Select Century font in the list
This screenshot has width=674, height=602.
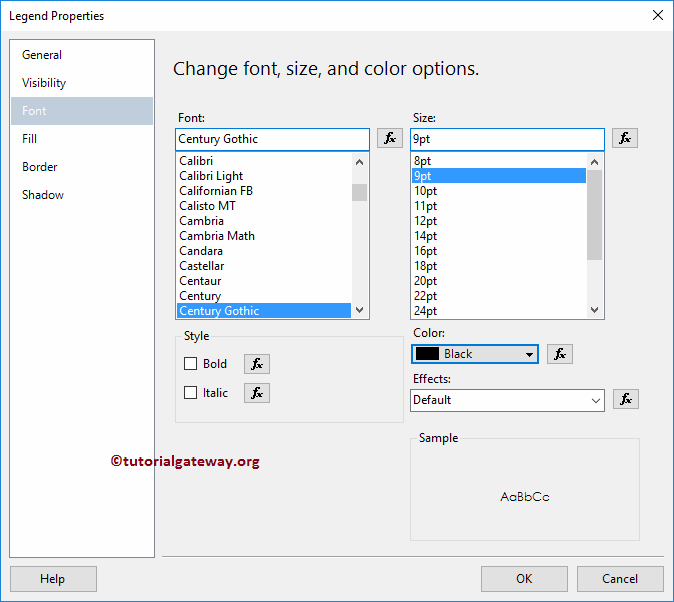click(264, 296)
